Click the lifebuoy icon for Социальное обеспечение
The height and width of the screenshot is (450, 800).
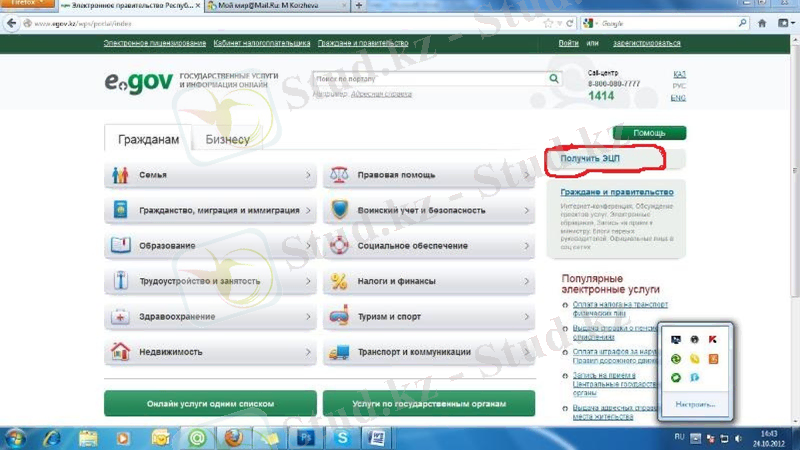(339, 245)
